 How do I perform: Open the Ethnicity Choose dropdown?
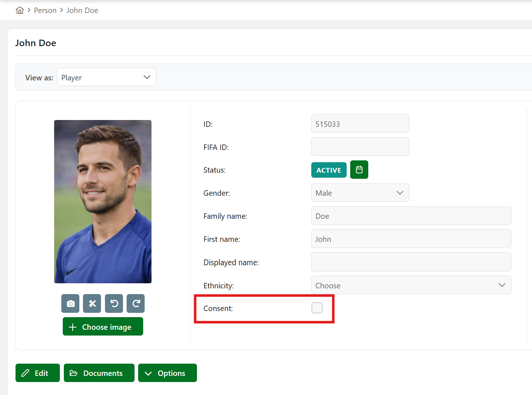tap(411, 285)
